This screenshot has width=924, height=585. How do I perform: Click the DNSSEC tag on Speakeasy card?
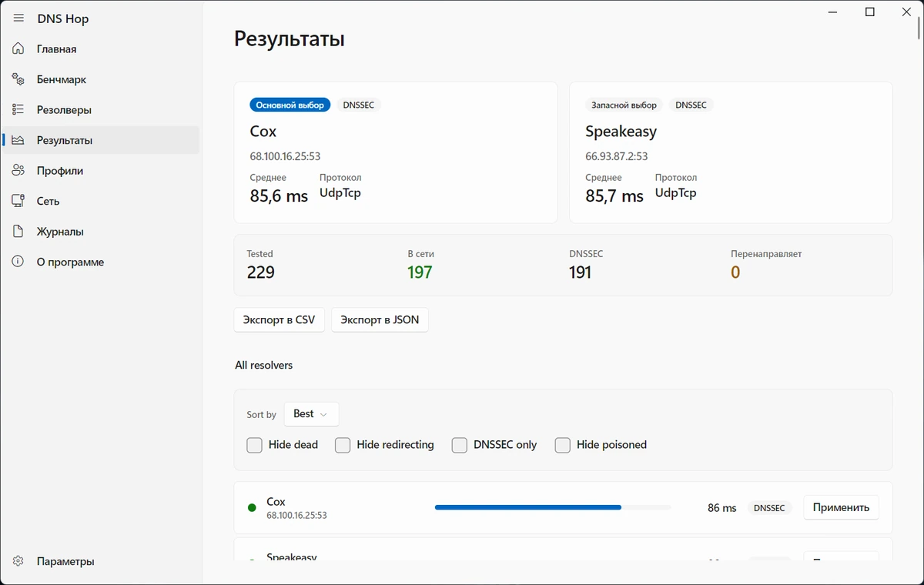(691, 105)
